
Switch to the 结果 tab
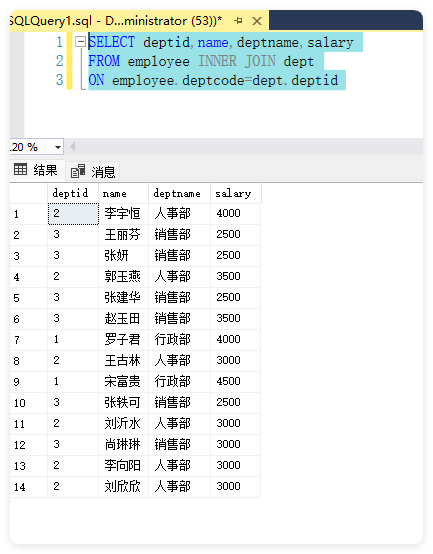(x=36, y=171)
